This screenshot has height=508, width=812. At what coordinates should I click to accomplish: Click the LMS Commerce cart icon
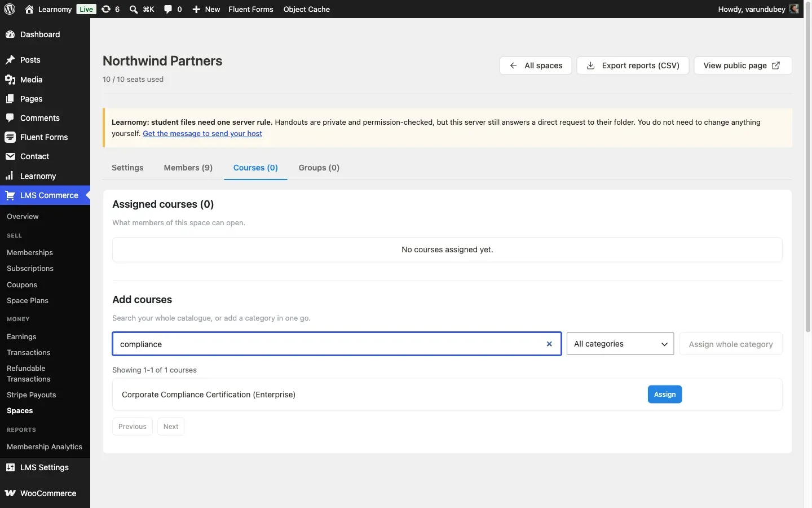10,195
